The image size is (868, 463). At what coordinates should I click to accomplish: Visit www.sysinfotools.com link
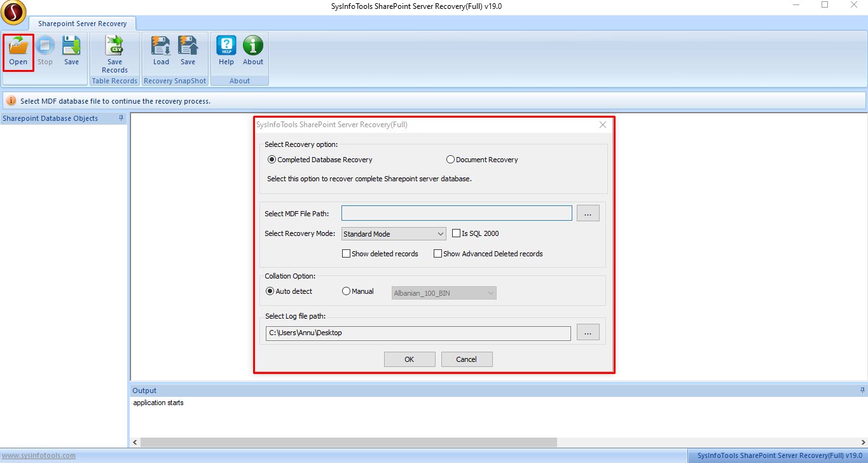click(39, 455)
